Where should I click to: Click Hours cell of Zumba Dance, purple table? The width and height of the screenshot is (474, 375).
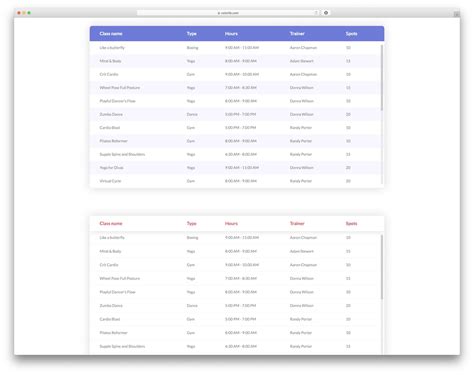pyautogui.click(x=240, y=114)
